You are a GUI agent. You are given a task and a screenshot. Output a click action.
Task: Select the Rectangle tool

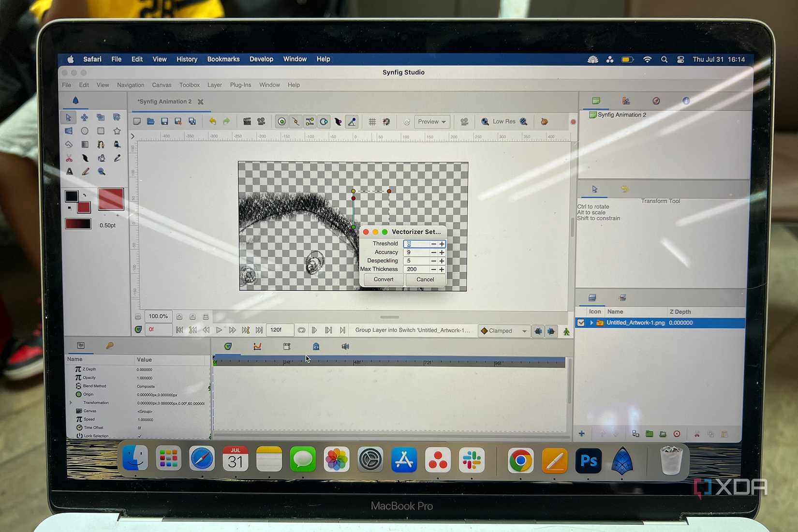[101, 130]
